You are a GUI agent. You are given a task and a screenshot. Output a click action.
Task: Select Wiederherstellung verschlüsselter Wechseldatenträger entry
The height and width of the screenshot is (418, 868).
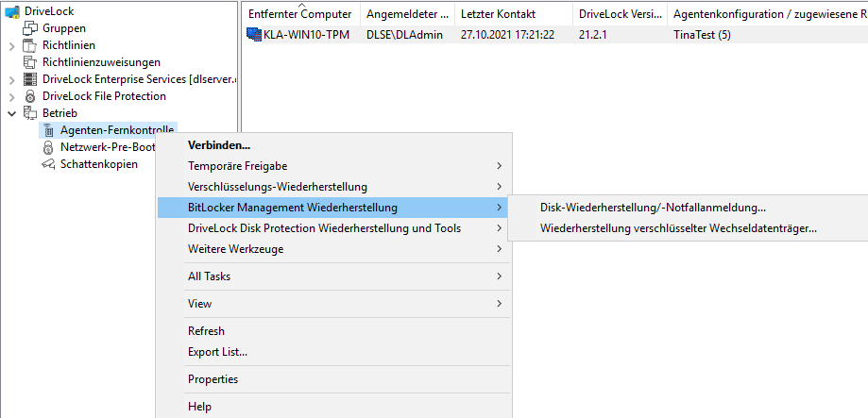(678, 227)
